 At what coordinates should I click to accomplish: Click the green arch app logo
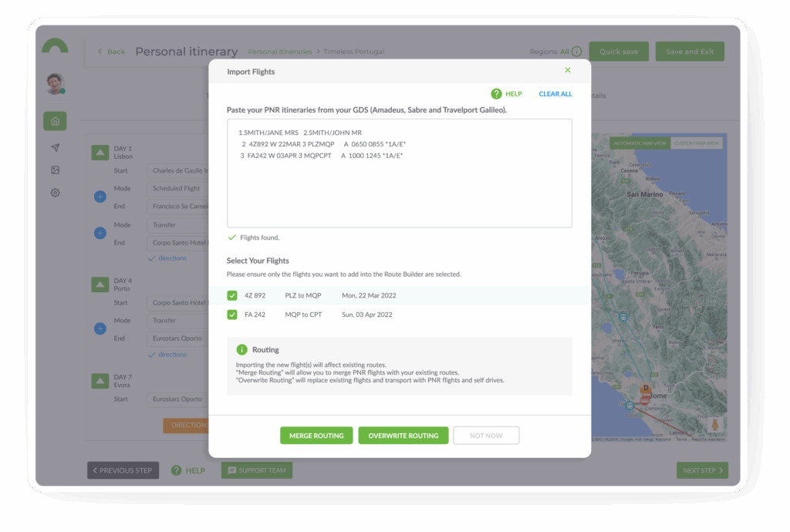click(x=55, y=45)
